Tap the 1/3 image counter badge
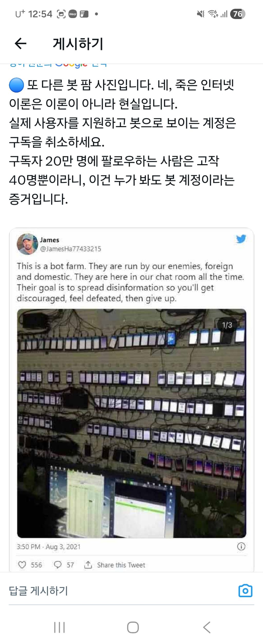Screen dimensions: 263x644 tap(227, 325)
